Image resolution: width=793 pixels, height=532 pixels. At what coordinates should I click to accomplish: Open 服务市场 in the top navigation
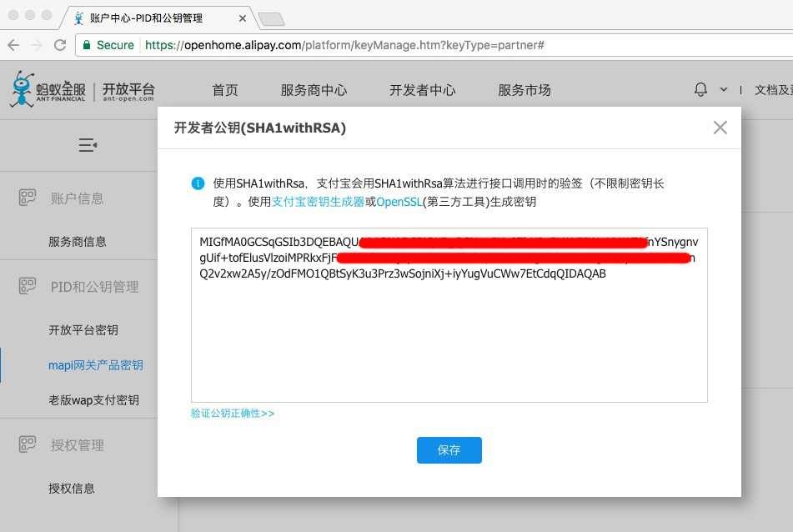524,90
